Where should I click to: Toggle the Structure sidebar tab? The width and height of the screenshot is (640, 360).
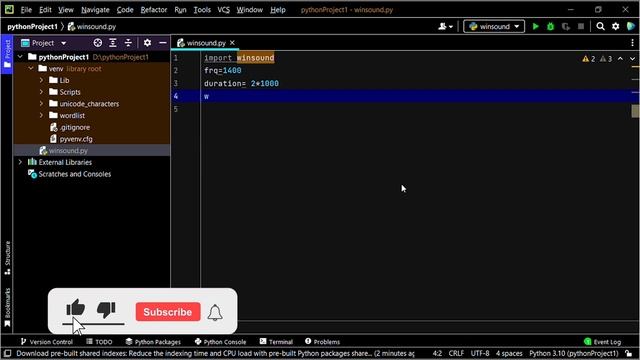pos(7,258)
